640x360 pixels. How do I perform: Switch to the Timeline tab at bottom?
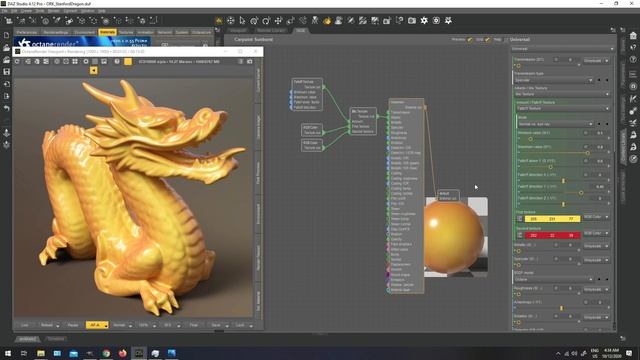point(56,339)
